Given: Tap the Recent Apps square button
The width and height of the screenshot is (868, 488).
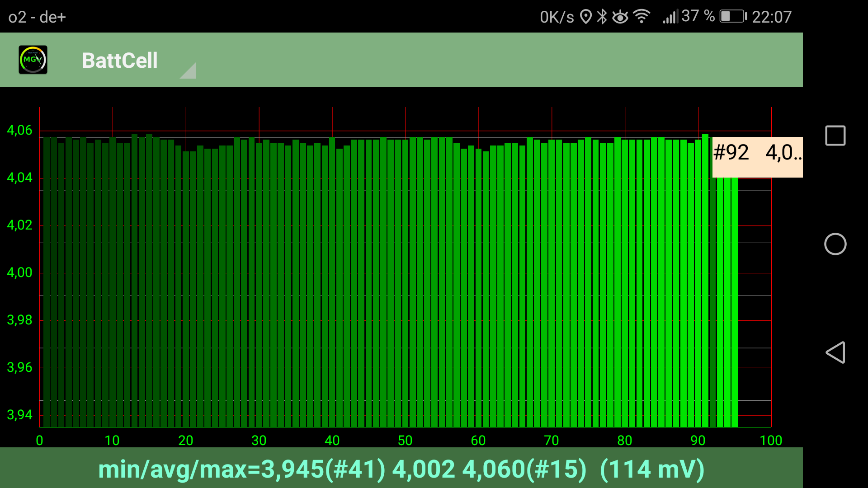Looking at the screenshot, I should click(x=835, y=135).
